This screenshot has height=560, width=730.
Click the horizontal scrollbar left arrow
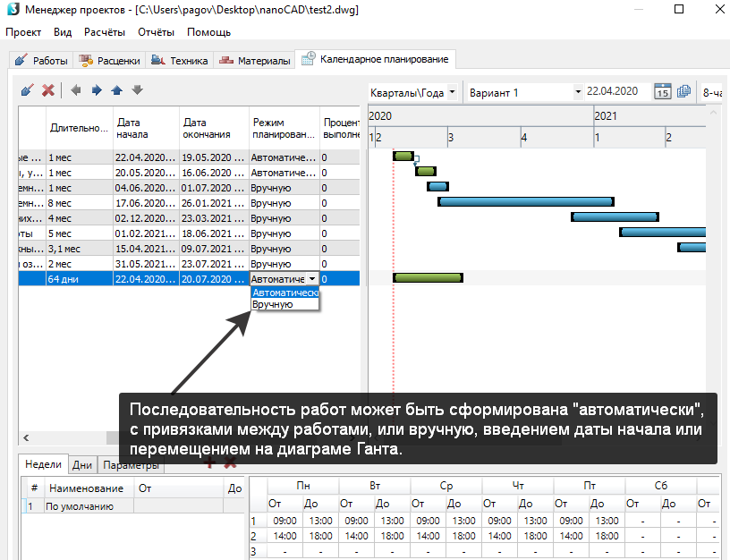[26, 437]
